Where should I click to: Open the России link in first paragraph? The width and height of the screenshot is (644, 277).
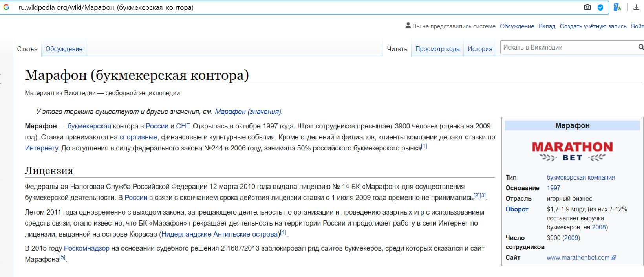[157, 126]
